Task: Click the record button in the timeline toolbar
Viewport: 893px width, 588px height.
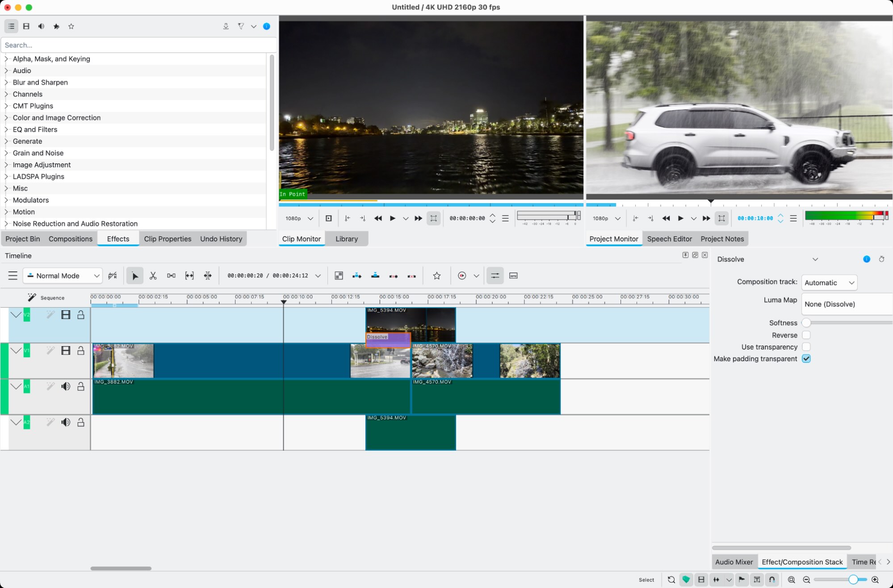Action: (x=462, y=276)
